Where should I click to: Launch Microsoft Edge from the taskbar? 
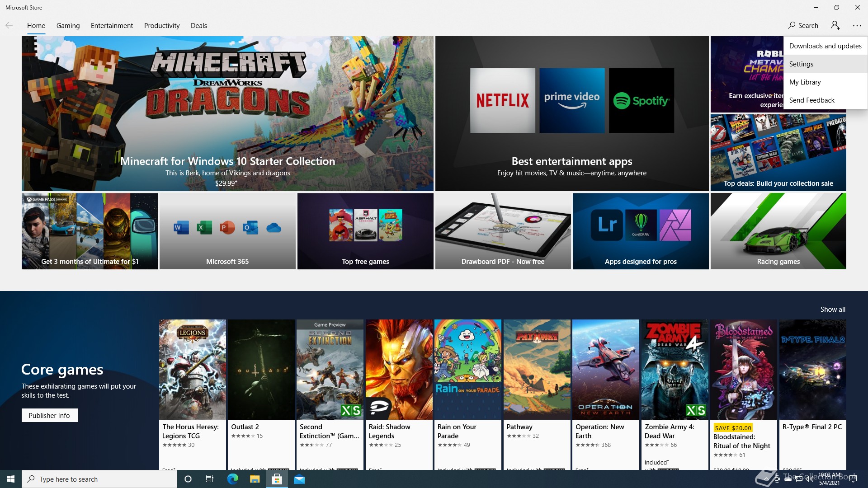point(232,479)
